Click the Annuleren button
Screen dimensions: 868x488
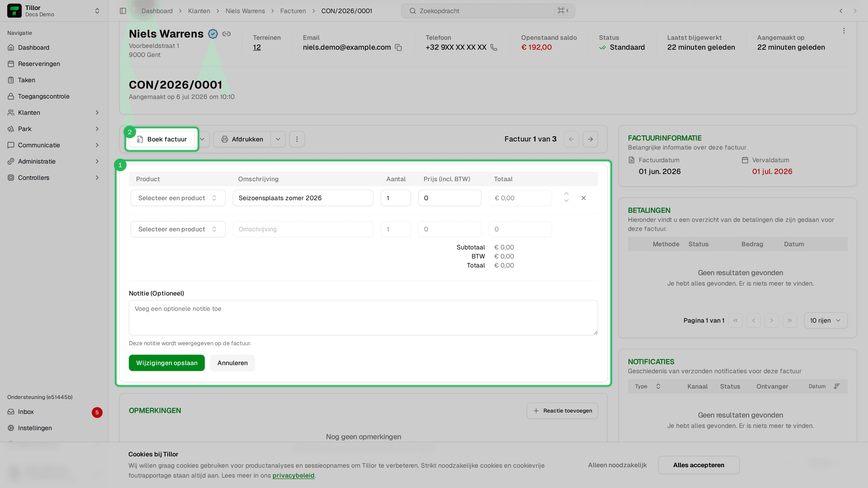coord(233,363)
